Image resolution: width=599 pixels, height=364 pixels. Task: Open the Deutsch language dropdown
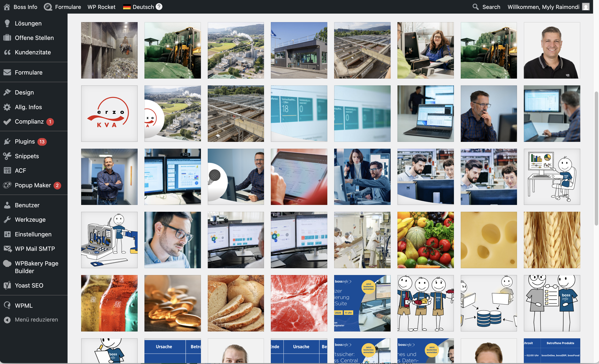coord(143,7)
